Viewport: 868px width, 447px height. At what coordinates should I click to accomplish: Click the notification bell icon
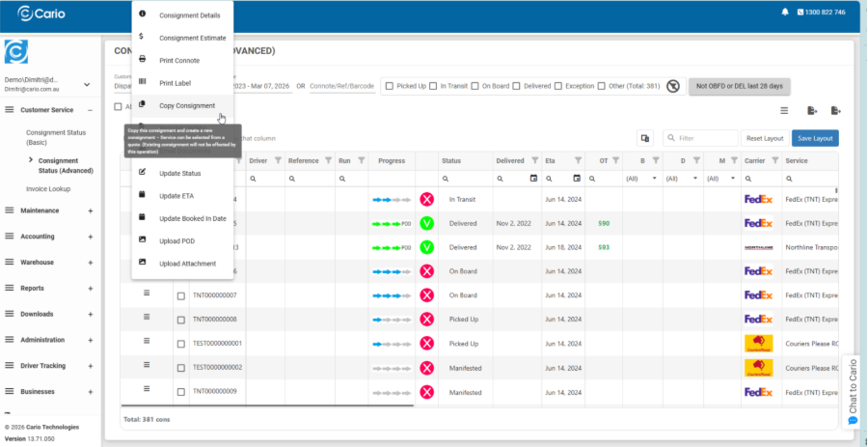(783, 13)
